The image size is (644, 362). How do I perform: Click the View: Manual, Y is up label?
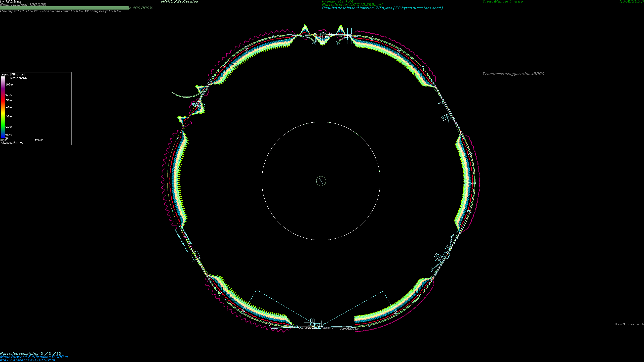[502, 2]
